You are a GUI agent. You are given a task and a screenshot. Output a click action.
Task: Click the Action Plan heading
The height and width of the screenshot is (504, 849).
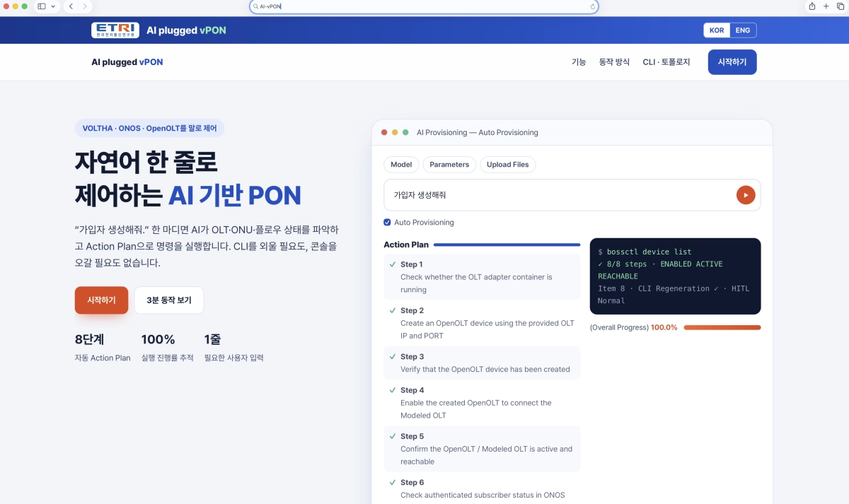[406, 245]
